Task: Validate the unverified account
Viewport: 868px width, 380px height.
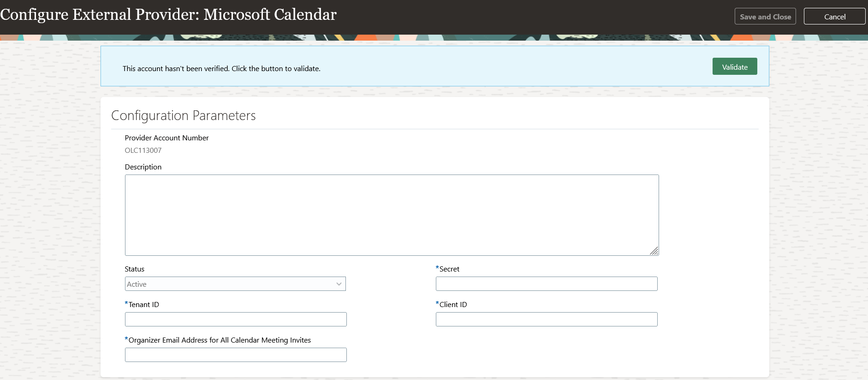Action: (x=734, y=66)
